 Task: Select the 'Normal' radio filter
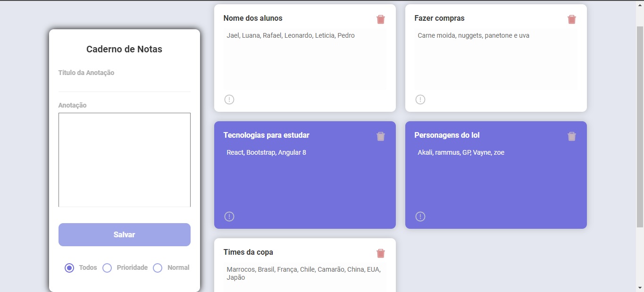click(x=158, y=268)
